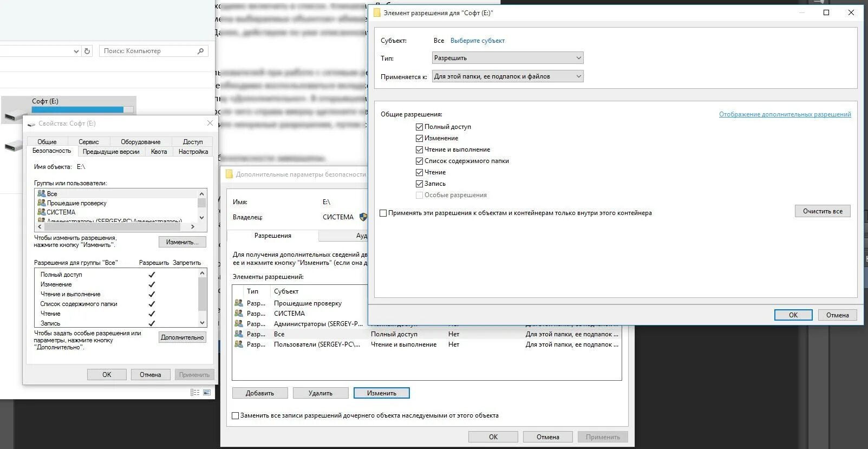
Task: Click Изменить below permission entries
Action: click(382, 393)
